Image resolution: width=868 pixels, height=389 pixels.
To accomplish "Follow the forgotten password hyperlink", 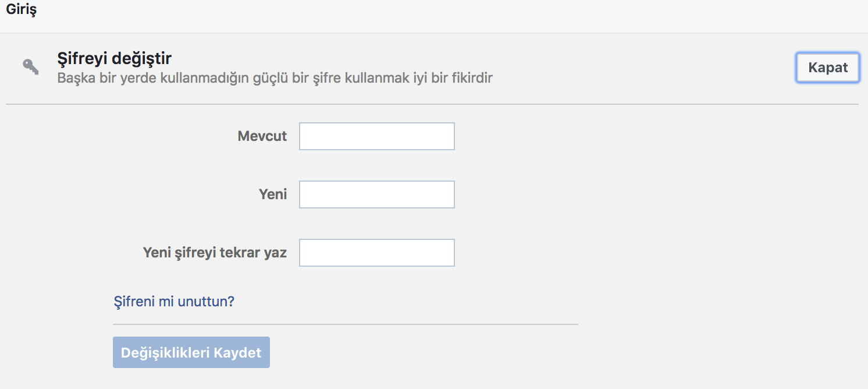I will pyautogui.click(x=174, y=301).
